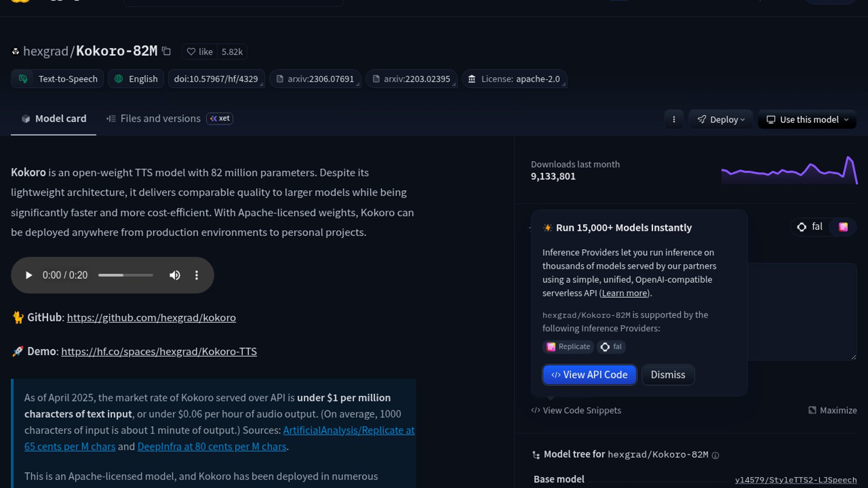Viewport: 868px width, 488px height.
Task: Dismiss the inference providers popup
Action: click(x=667, y=375)
